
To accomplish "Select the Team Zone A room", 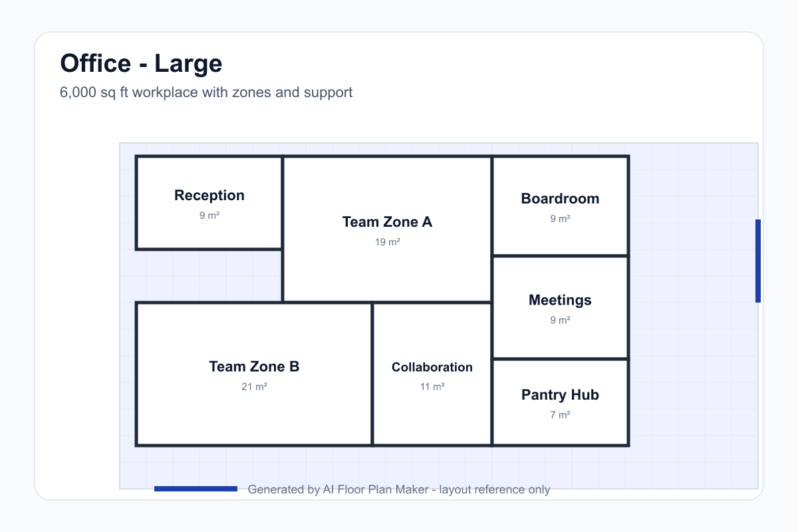I will tap(387, 229).
